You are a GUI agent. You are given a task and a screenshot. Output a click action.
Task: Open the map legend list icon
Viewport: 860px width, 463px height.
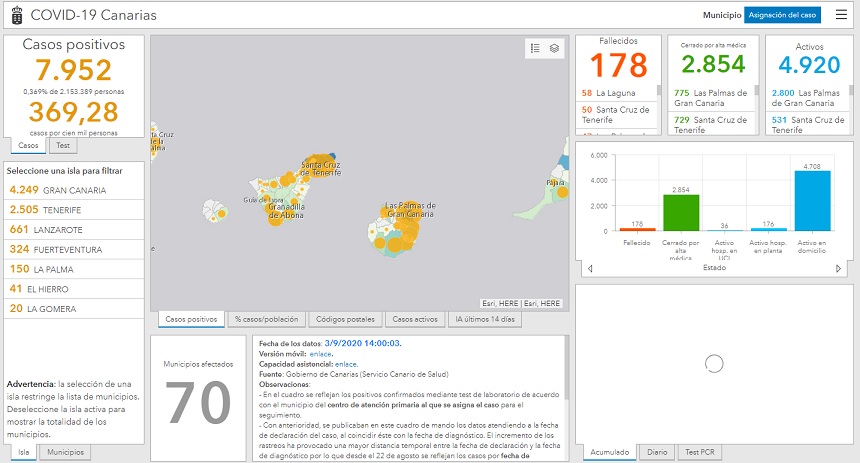[535, 48]
